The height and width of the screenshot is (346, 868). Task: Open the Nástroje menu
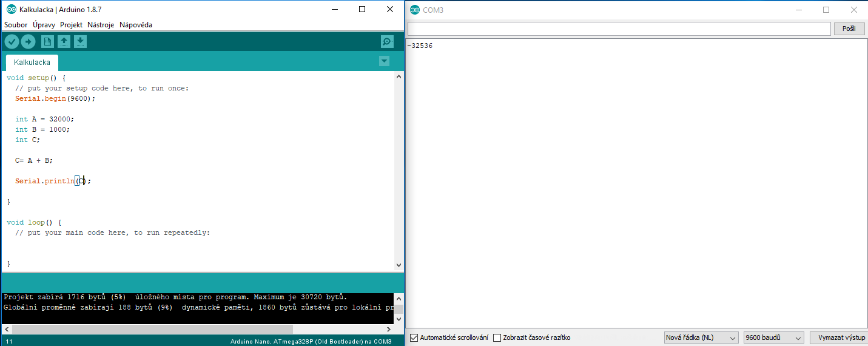(x=101, y=25)
